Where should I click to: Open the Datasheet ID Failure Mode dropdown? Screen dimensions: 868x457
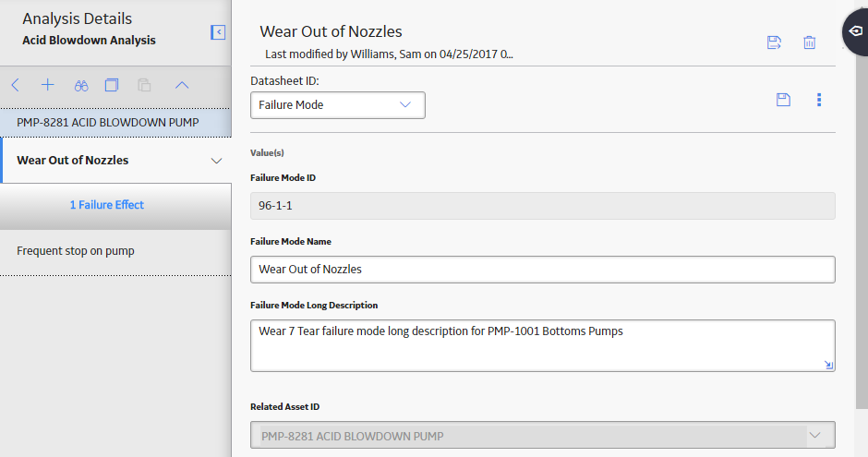click(x=338, y=105)
